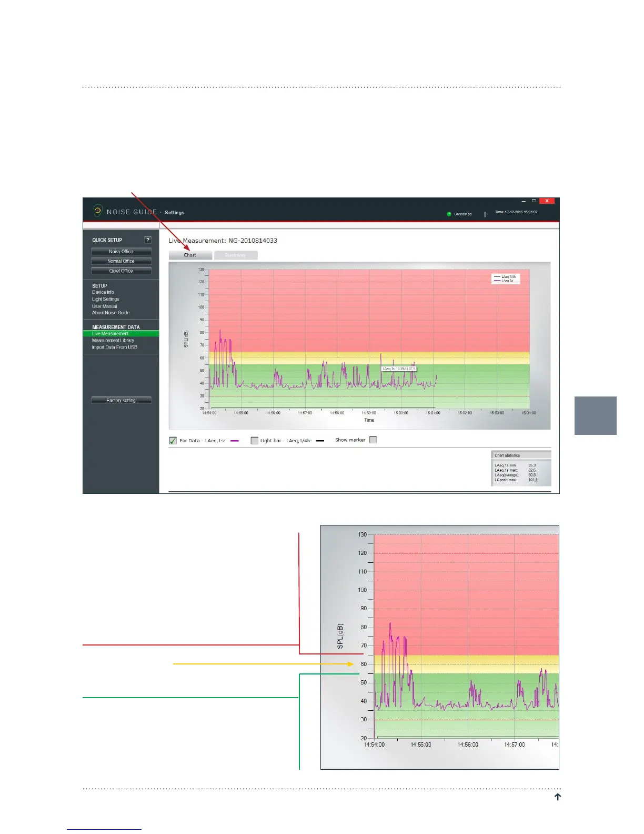Click the 'LAeq(average): 60,8' statistic
This screenshot has width=644, height=834.
(515, 475)
